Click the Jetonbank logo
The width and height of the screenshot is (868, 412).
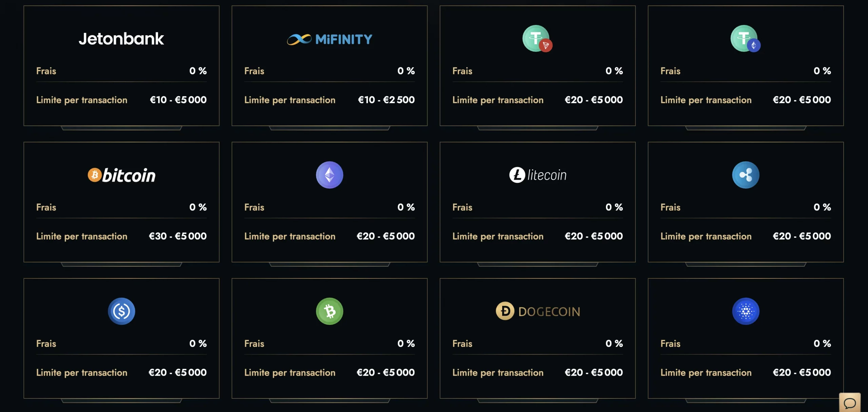click(121, 39)
